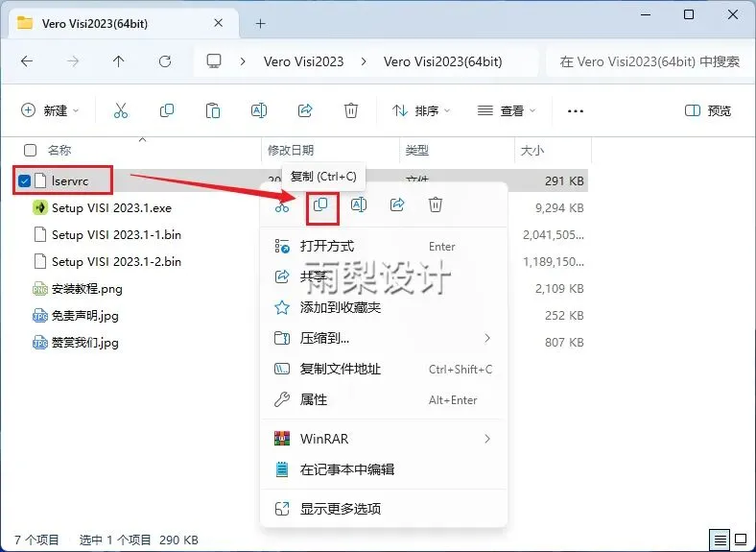Click the Share icon in the toolbar
756x552 pixels.
pyautogui.click(x=305, y=111)
